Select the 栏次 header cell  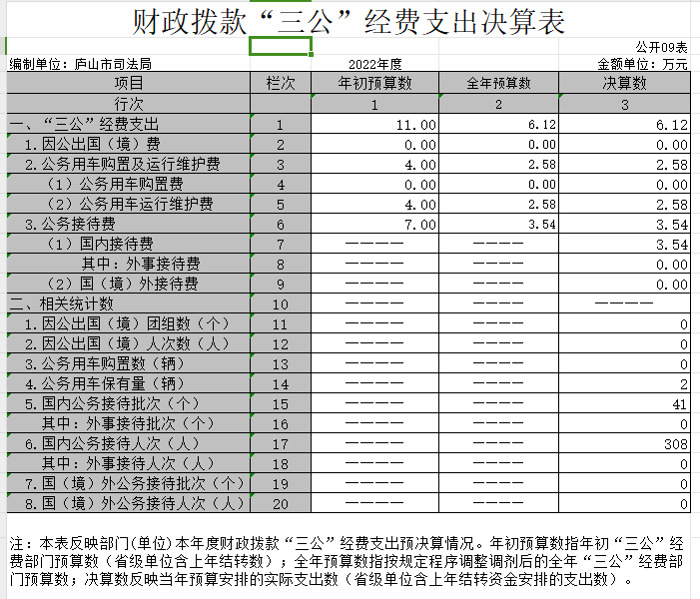[280, 84]
